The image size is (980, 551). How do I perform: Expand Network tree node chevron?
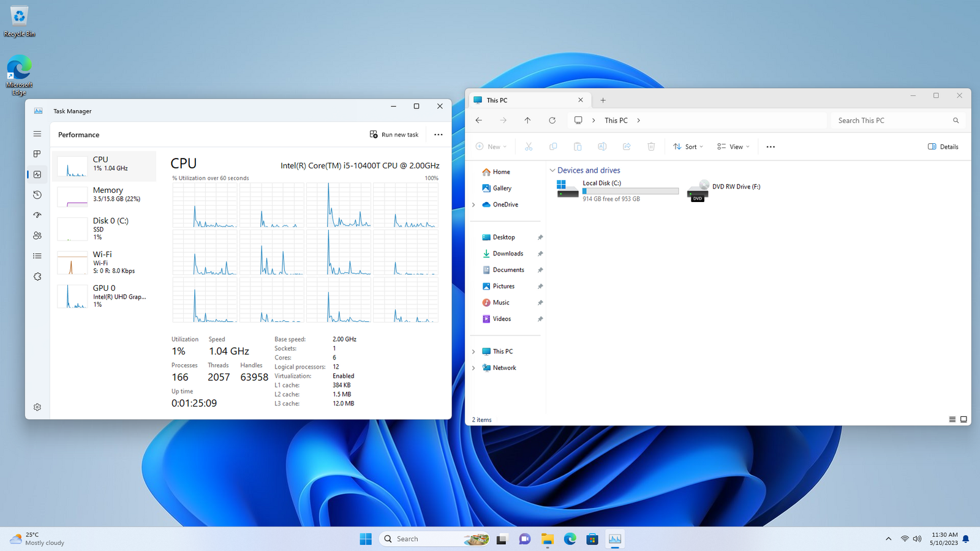(473, 368)
